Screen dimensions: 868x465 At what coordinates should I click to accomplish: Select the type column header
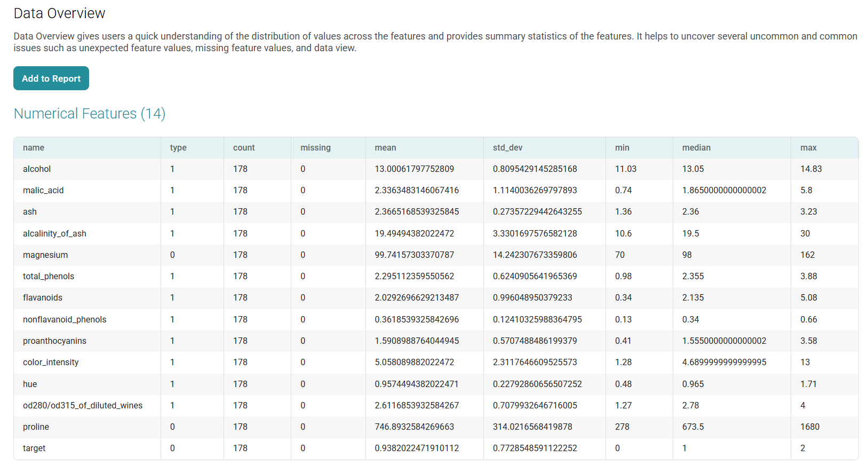[x=178, y=148]
